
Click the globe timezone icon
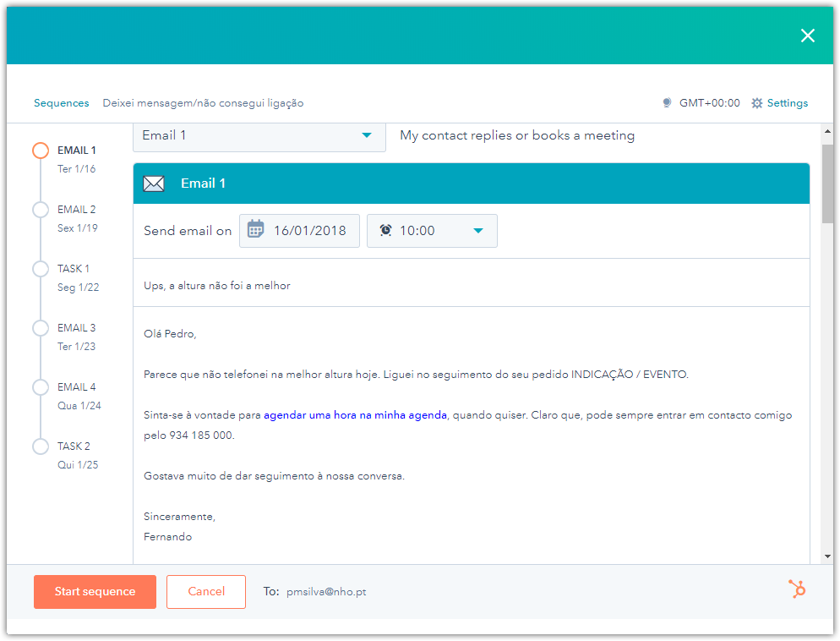[x=667, y=103]
